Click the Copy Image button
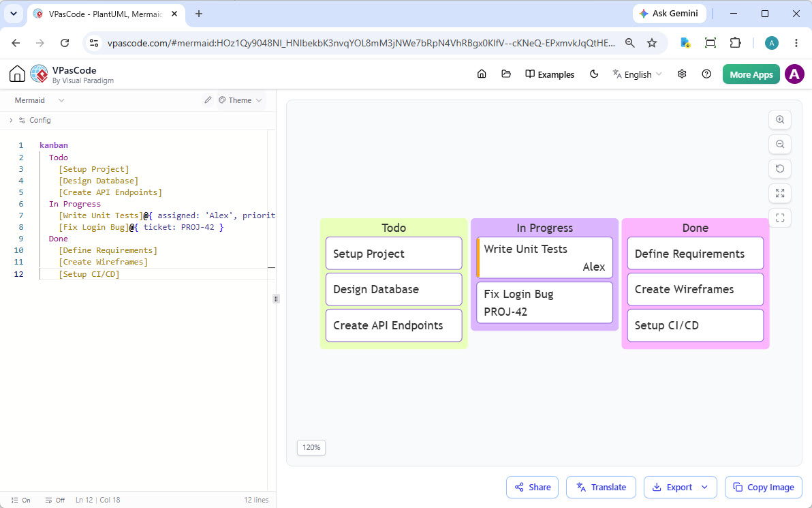 (764, 488)
